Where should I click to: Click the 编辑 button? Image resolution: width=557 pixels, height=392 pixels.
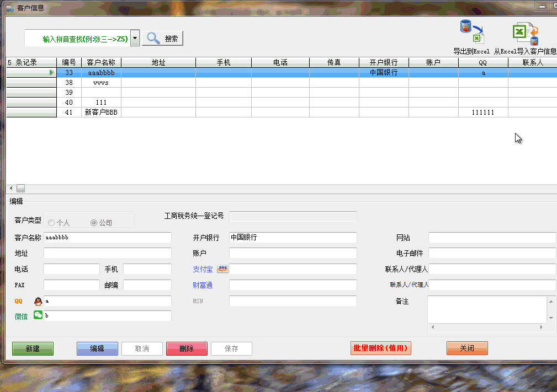coord(97,348)
